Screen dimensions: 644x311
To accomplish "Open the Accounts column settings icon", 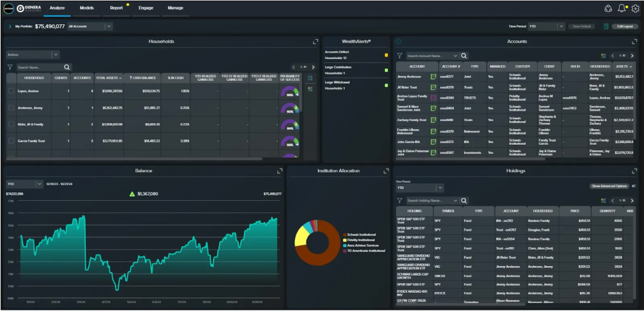I will pos(603,55).
